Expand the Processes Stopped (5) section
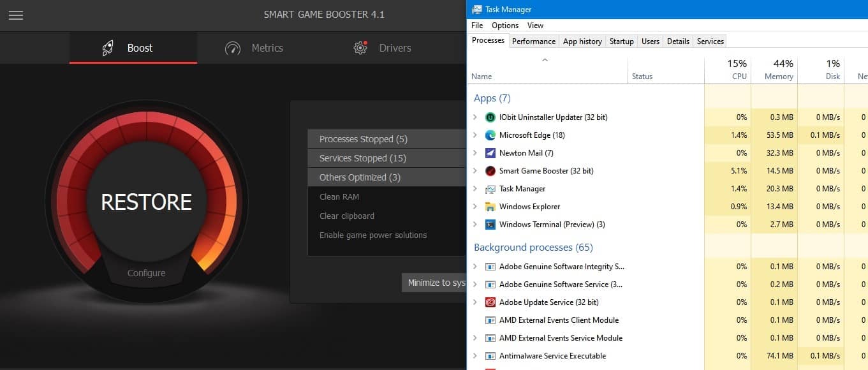This screenshot has height=370, width=868. click(387, 139)
